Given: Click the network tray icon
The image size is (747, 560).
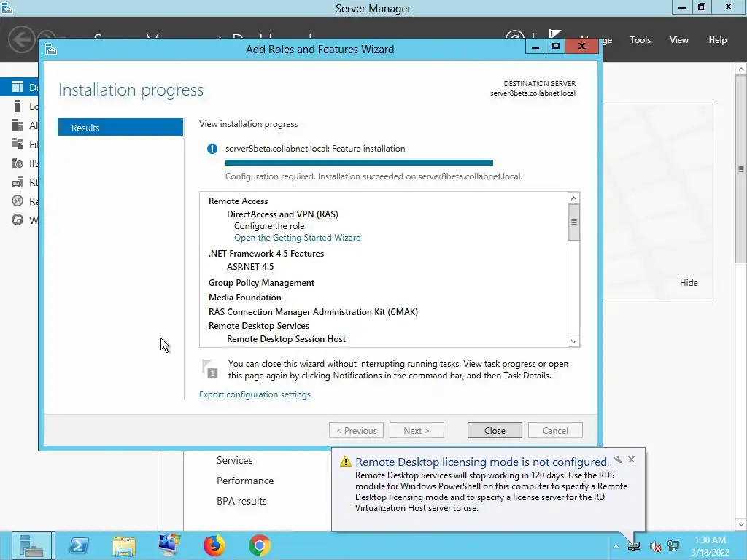Looking at the screenshot, I should [673, 545].
